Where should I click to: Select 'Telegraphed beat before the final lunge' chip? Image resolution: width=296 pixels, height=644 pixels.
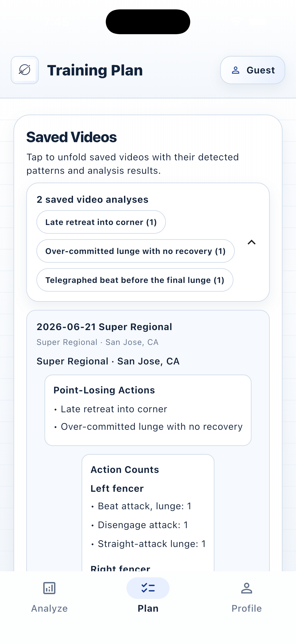click(135, 280)
